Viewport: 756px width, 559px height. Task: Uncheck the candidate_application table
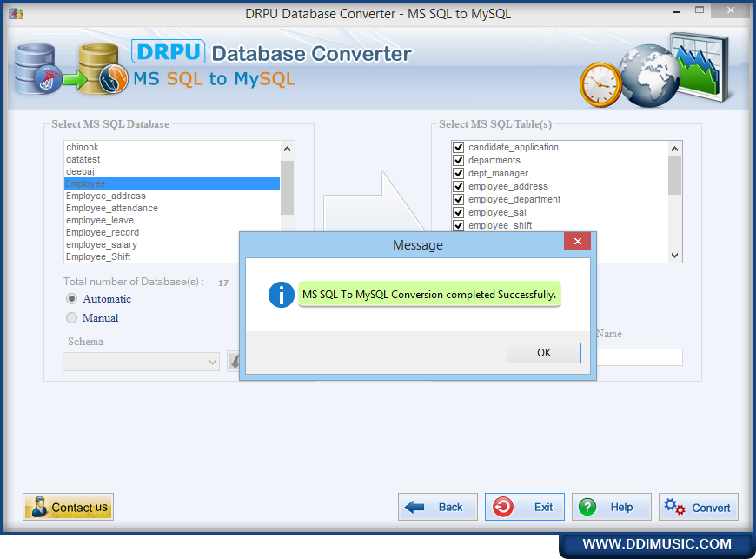(459, 147)
